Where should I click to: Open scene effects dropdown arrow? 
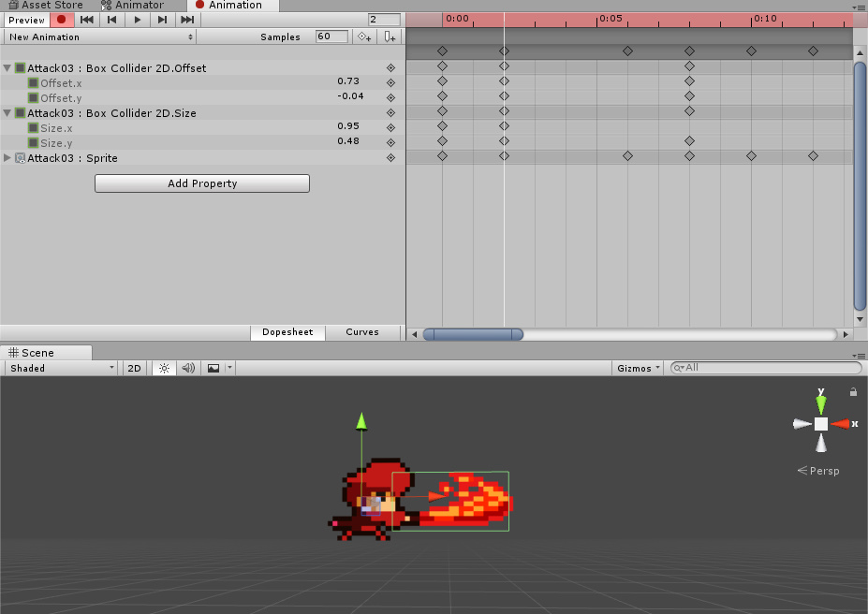[x=229, y=368]
